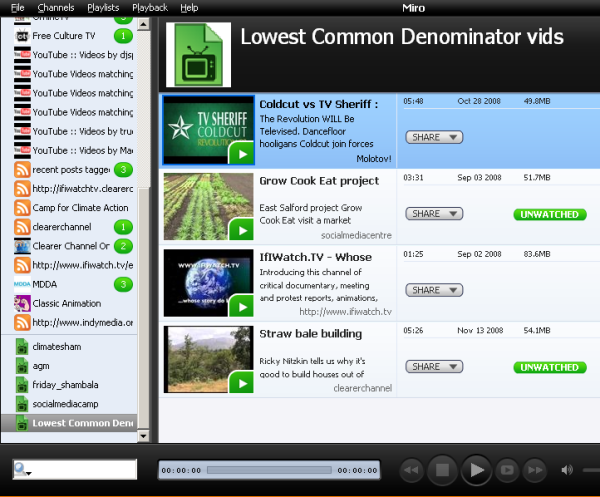Viewport: 600px width, 497px height.
Task: Open the SHARE dropdown for Coldcut vs TV Sheriff
Action: pyautogui.click(x=433, y=137)
